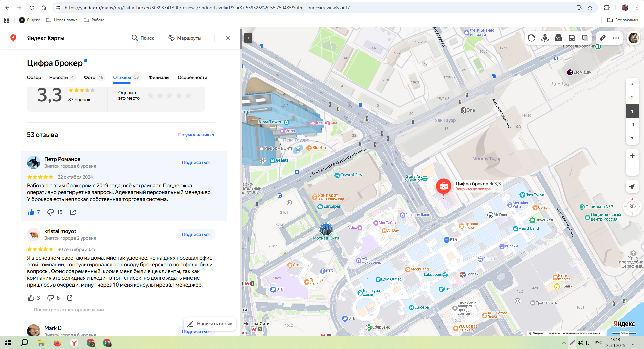
Task: Toggle the traffic layer icon
Action: click(531, 38)
